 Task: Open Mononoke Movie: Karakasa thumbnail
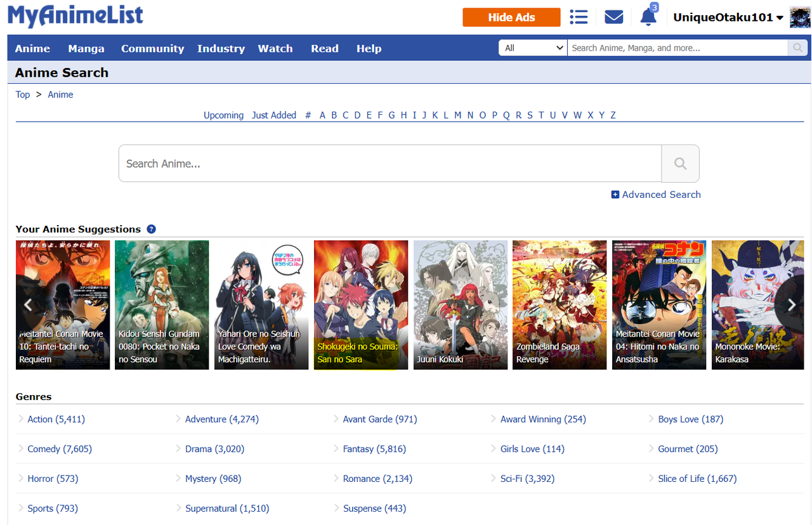coord(758,305)
